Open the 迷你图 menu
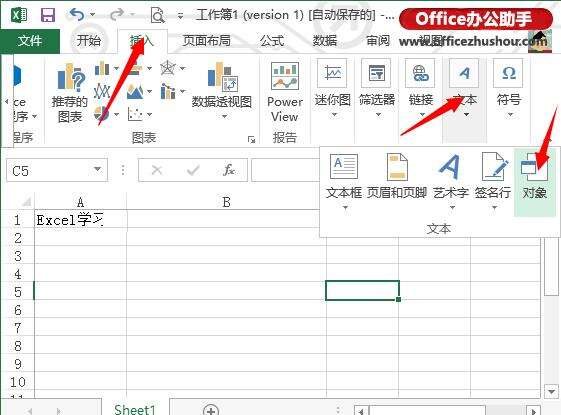561x415 pixels. click(x=333, y=89)
